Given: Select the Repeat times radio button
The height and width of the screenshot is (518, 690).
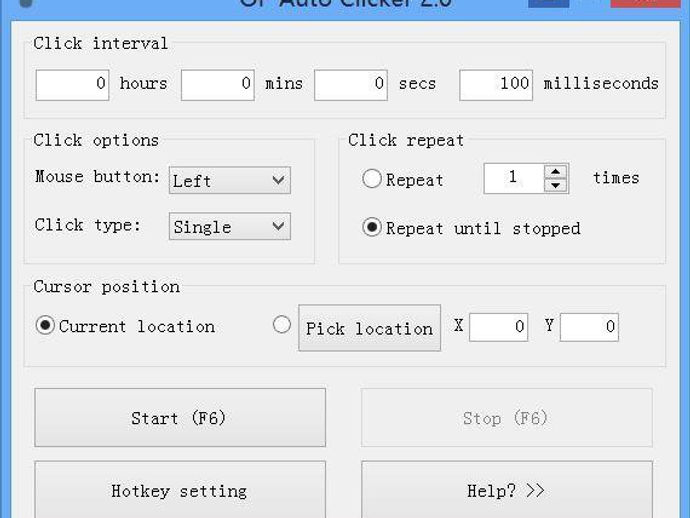Looking at the screenshot, I should tap(371, 179).
